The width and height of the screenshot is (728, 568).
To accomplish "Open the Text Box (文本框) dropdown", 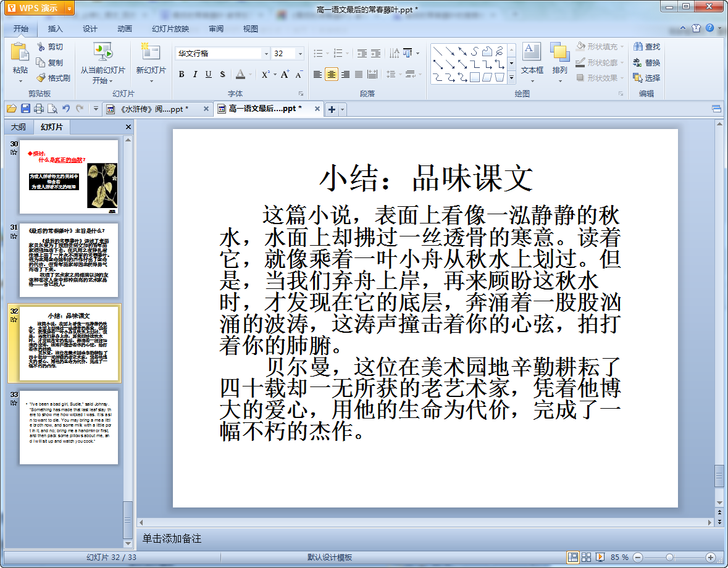I will coord(532,81).
